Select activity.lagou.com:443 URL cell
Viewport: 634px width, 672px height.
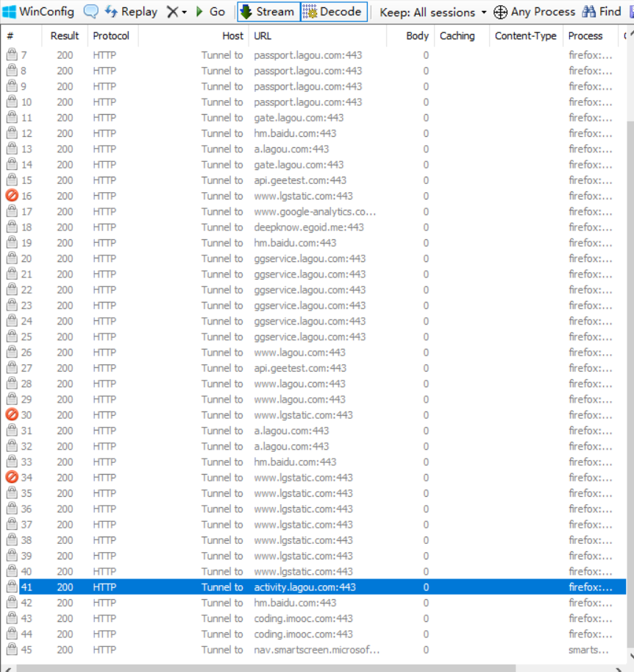[x=304, y=587]
